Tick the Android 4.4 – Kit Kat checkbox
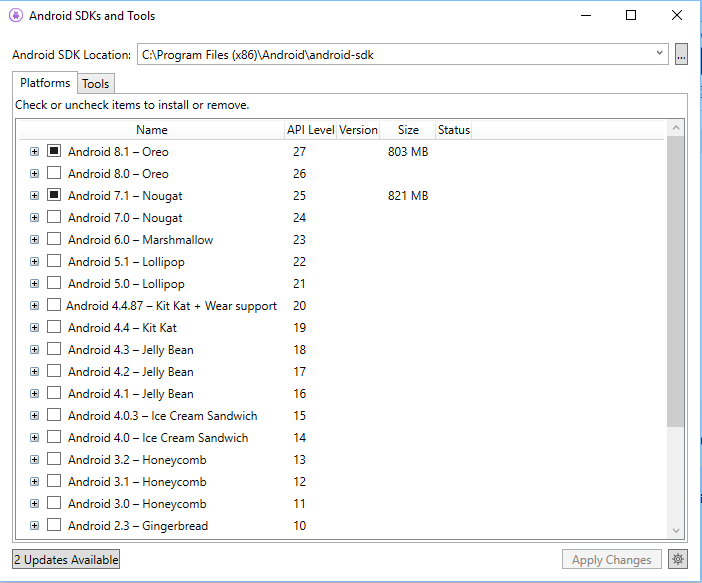The image size is (702, 583). point(54,327)
